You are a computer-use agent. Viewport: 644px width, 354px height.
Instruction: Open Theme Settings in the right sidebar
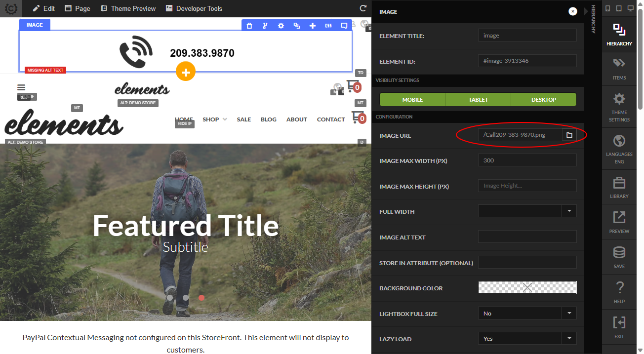[619, 107]
